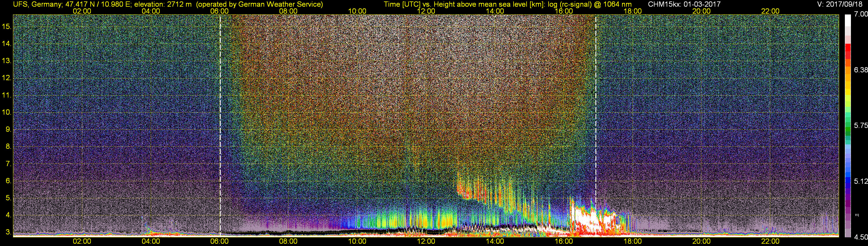The width and height of the screenshot is (868, 246).
Task: Click the bottom axis "06:00" time label
Action: 219,241
